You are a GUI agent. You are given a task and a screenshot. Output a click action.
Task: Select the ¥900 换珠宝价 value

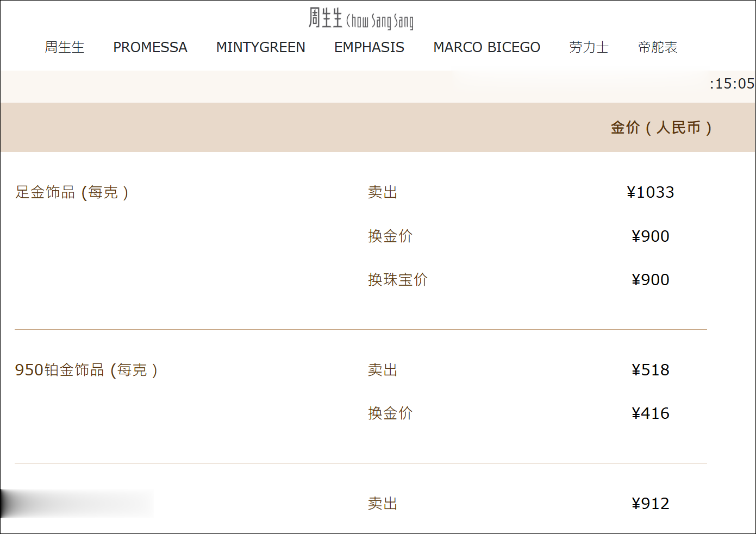(x=650, y=280)
